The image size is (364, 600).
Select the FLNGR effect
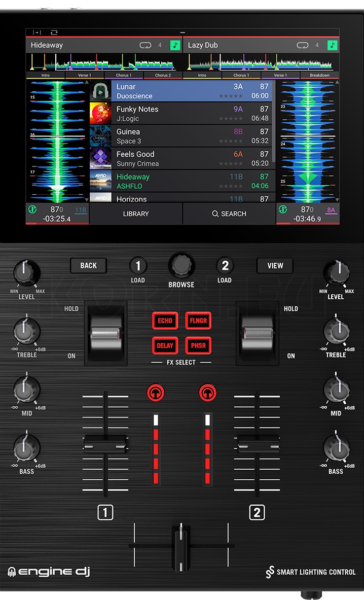click(x=198, y=321)
